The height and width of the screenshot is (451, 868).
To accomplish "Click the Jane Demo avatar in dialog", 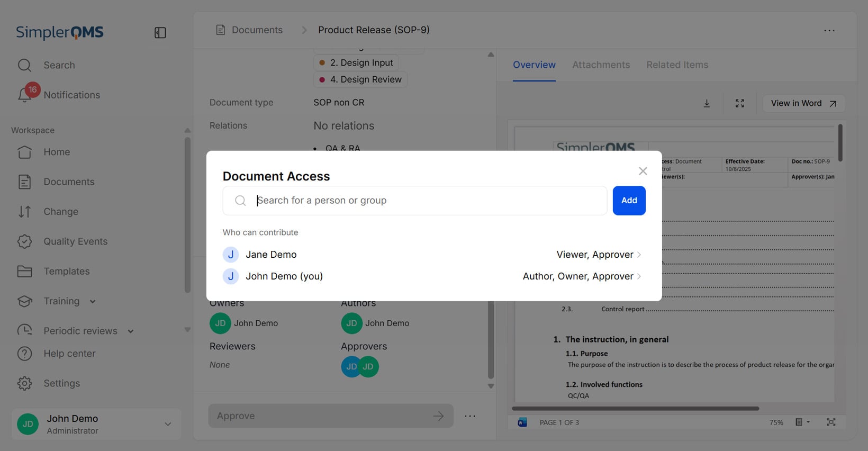I will pyautogui.click(x=231, y=255).
